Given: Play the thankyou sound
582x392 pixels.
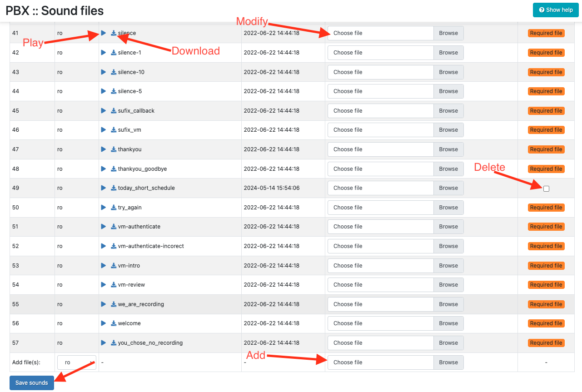Looking at the screenshot, I should pos(104,149).
